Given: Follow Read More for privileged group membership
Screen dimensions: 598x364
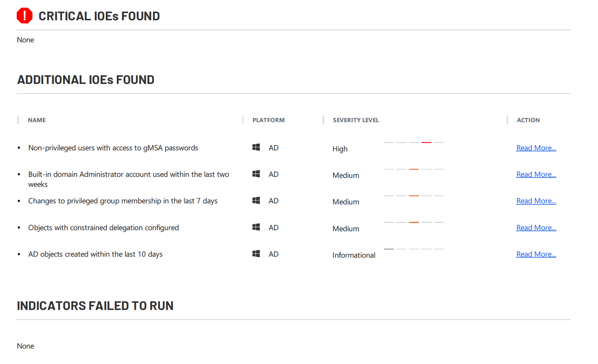Looking at the screenshot, I should click(x=536, y=201).
